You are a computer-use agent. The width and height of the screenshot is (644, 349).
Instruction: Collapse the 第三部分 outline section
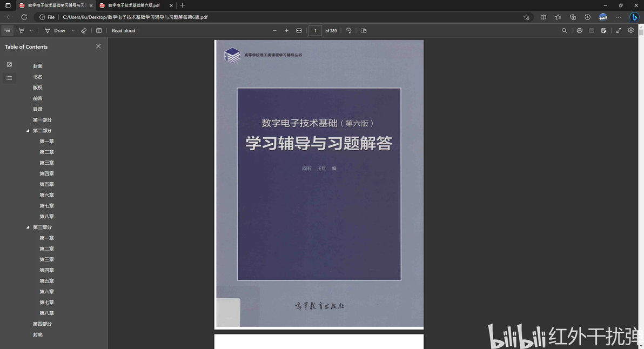coord(28,227)
